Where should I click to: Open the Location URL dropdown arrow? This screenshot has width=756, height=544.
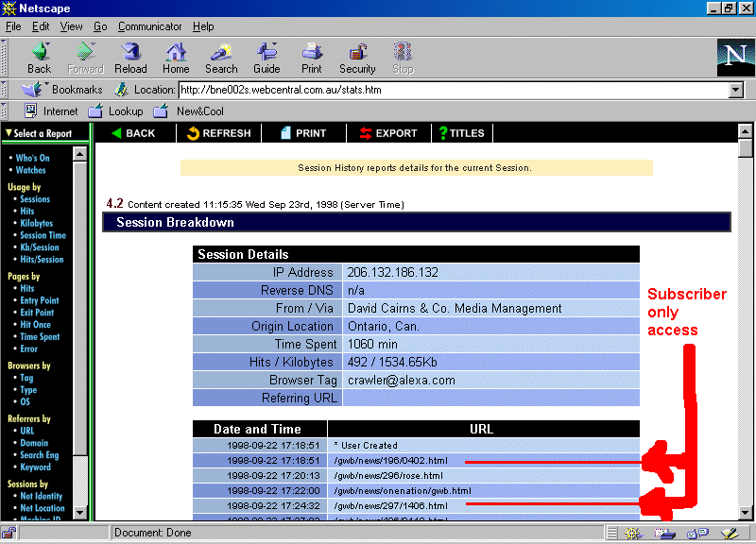pyautogui.click(x=736, y=90)
